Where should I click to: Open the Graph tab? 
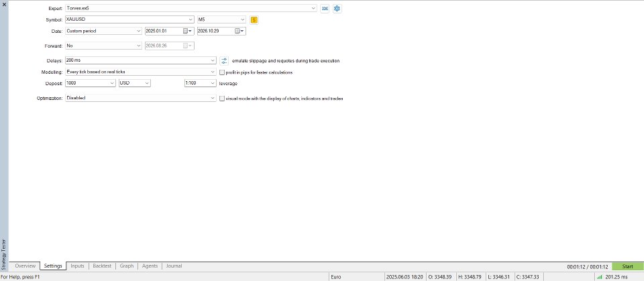pyautogui.click(x=127, y=266)
